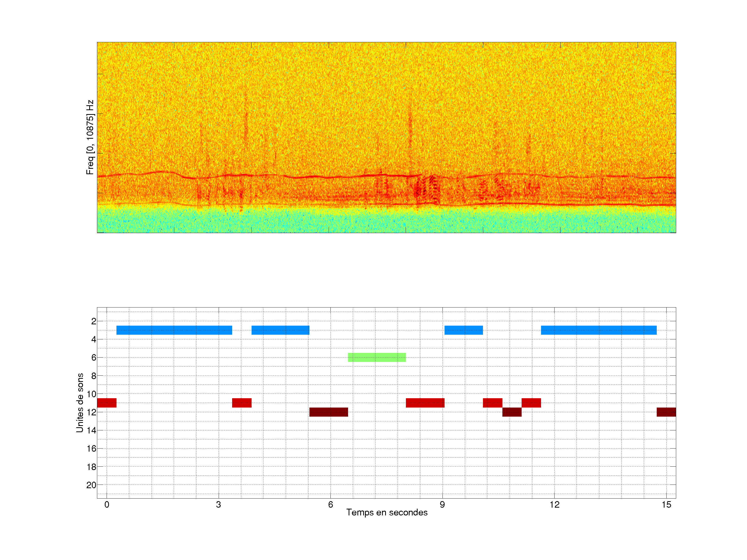Click the 'Unites de sons' y-axis label
This screenshot has width=747, height=560.
pyautogui.click(x=80, y=402)
